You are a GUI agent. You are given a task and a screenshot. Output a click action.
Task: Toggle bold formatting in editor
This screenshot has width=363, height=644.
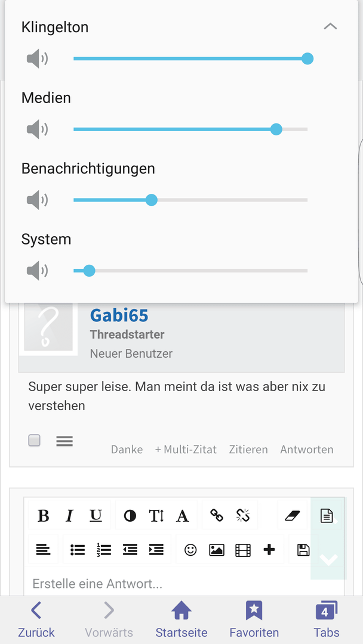click(x=43, y=515)
